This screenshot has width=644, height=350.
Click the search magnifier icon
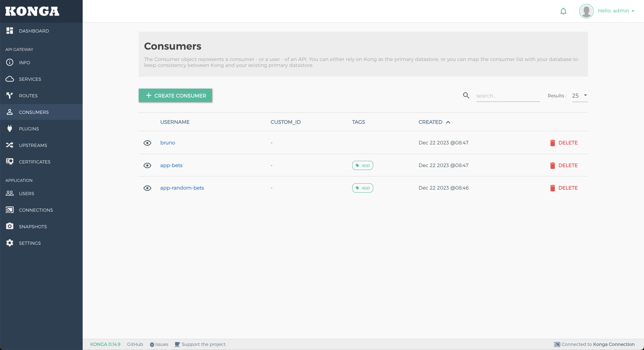point(466,95)
